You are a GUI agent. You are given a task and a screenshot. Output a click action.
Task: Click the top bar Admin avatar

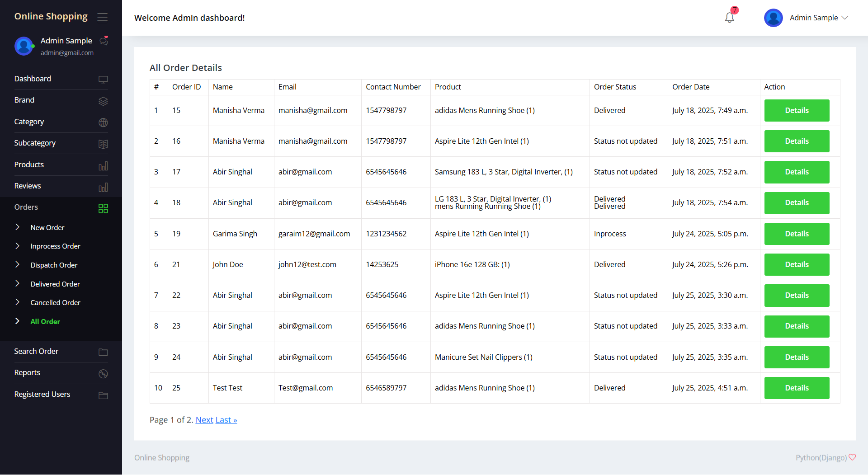coord(773,18)
